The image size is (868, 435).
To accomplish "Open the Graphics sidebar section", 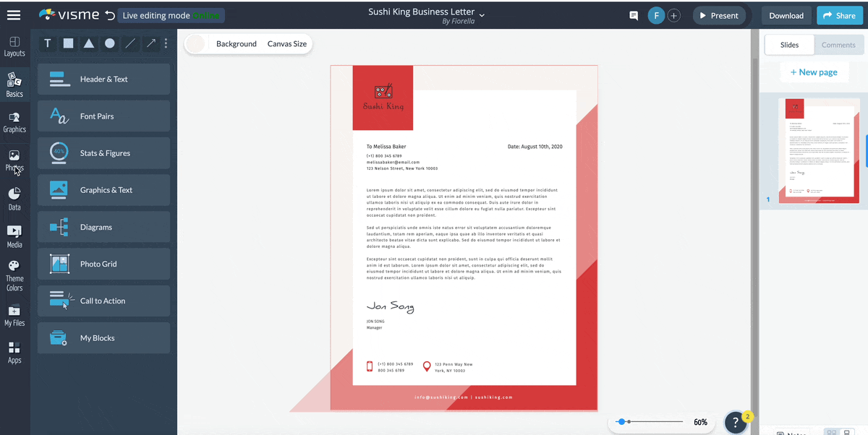I will point(14,122).
